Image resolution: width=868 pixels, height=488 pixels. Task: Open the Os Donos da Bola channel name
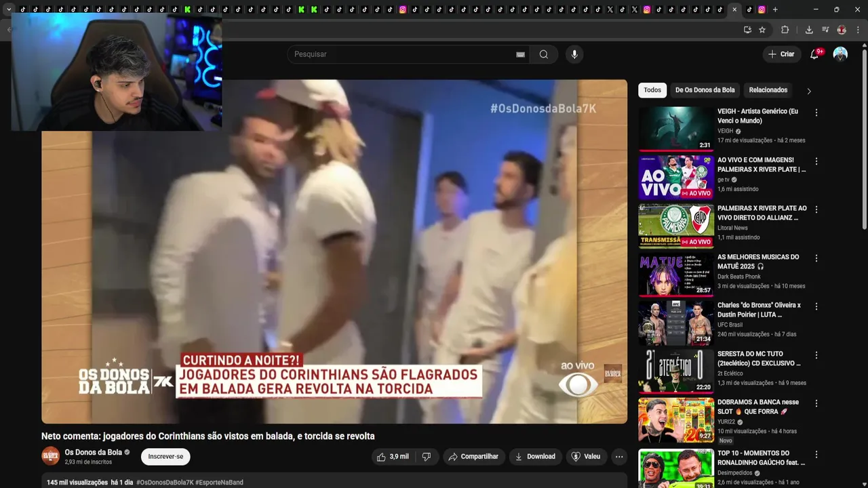click(94, 452)
